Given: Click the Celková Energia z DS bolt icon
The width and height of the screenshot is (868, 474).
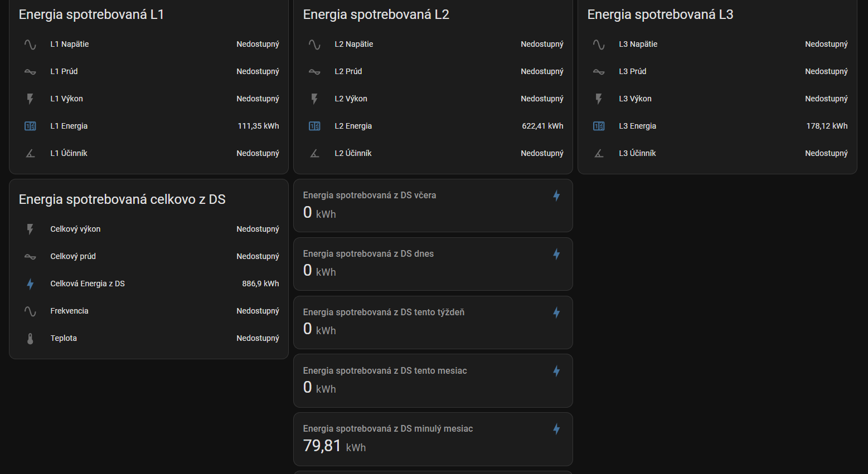Looking at the screenshot, I should click(x=30, y=284).
